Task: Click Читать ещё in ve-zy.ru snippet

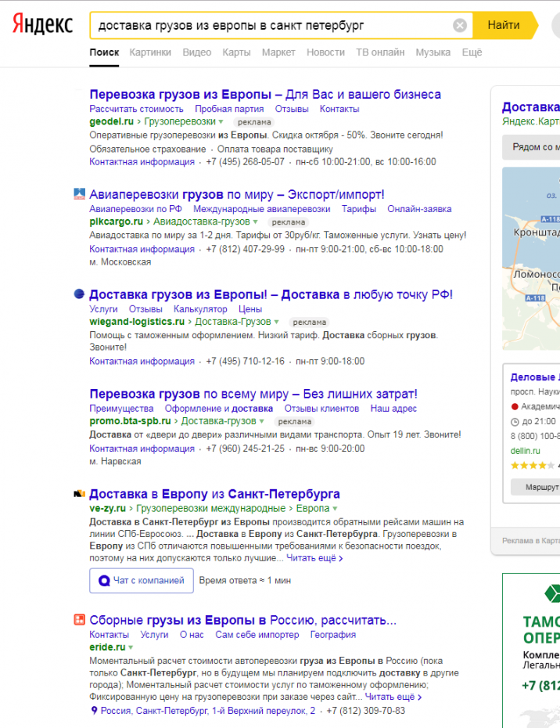Action: tap(314, 558)
